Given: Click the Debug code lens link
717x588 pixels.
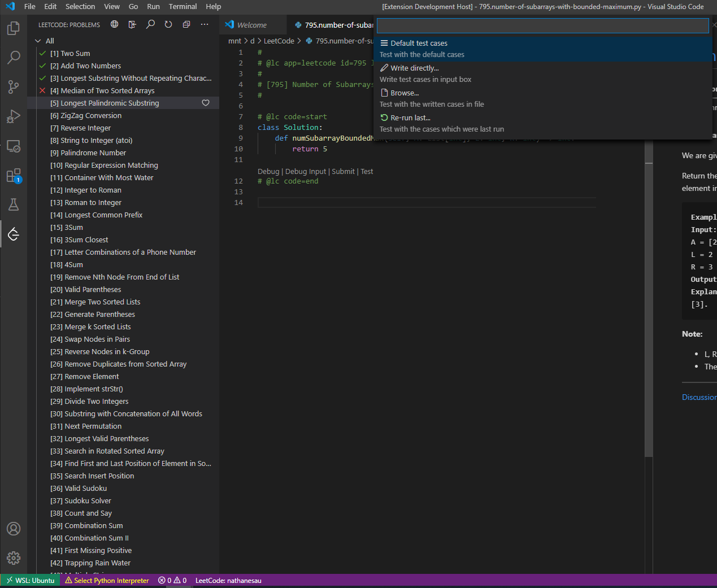Looking at the screenshot, I should (x=268, y=171).
